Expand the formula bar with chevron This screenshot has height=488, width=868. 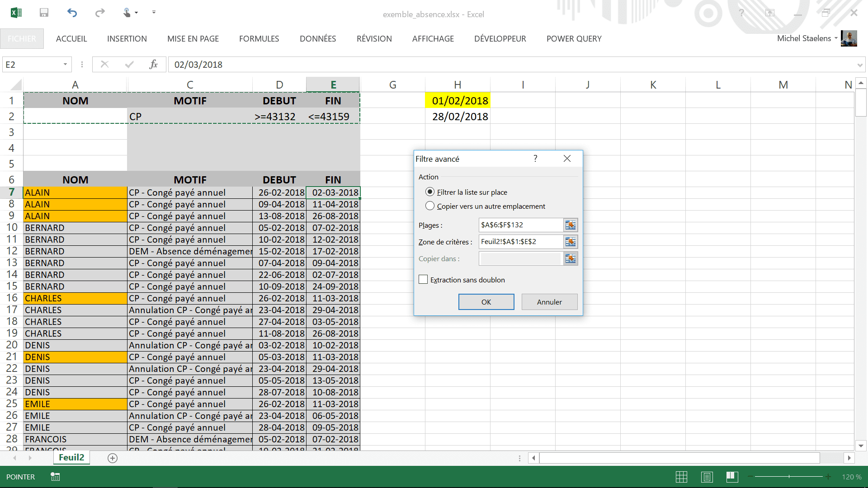(x=859, y=65)
